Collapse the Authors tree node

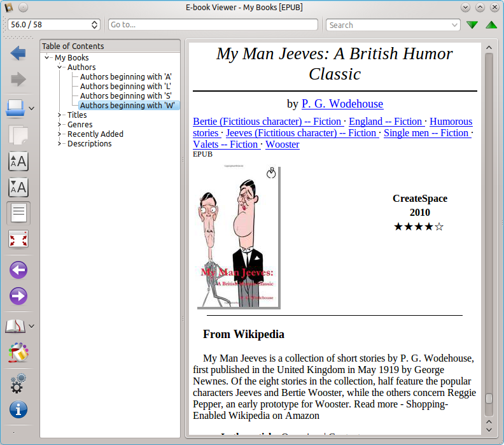tap(59, 67)
